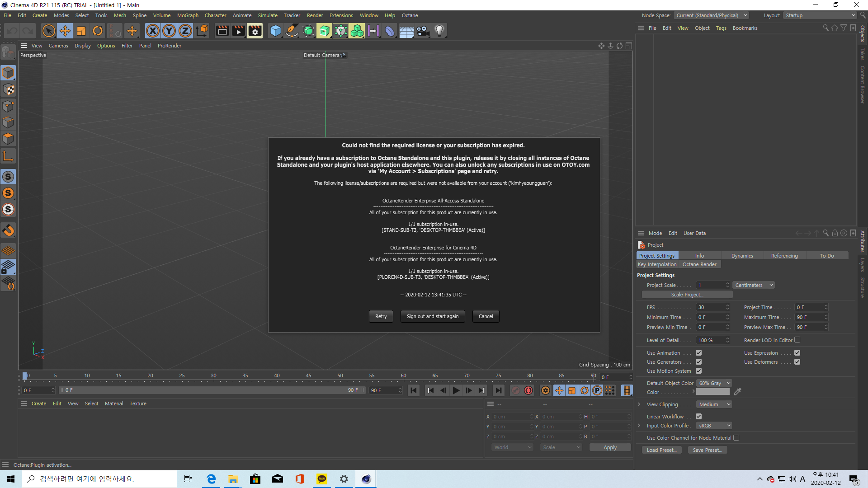Click Sign out and start again
This screenshot has height=488, width=868.
[x=432, y=316]
